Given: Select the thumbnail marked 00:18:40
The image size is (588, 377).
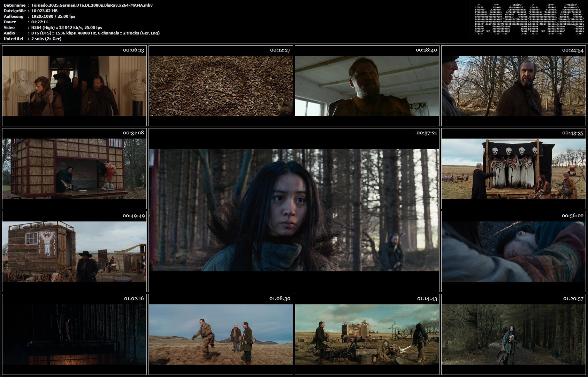Looking at the screenshot, I should pos(367,86).
